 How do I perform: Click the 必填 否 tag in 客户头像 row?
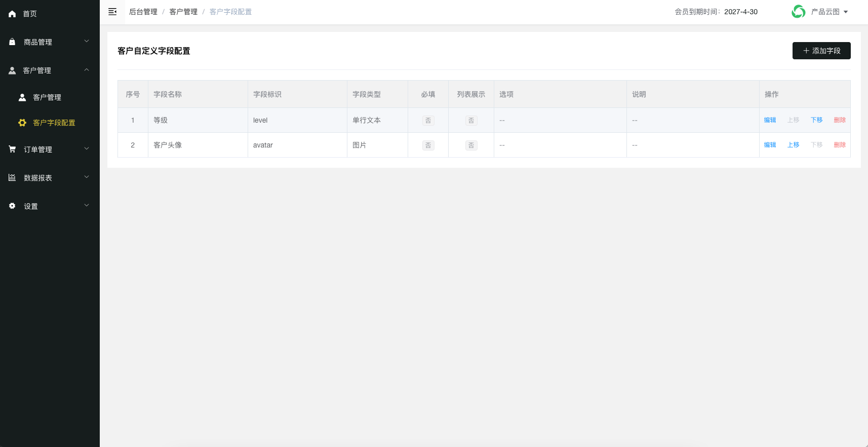coord(428,145)
